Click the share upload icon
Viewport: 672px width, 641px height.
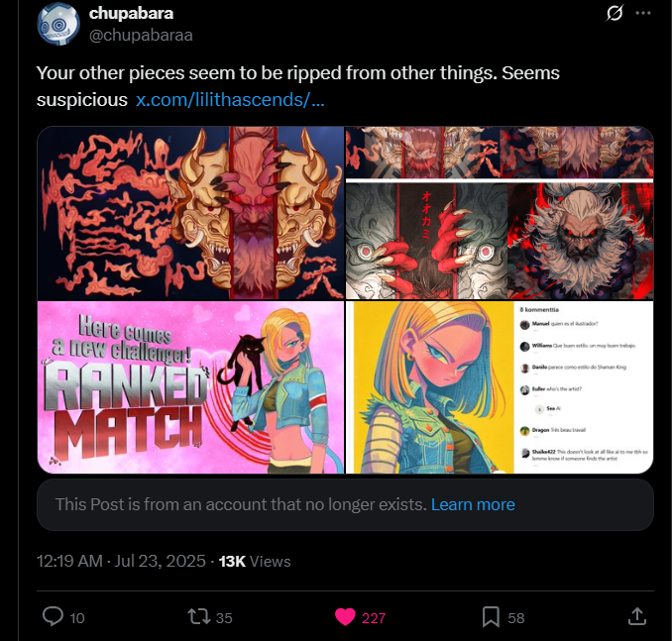point(637,616)
